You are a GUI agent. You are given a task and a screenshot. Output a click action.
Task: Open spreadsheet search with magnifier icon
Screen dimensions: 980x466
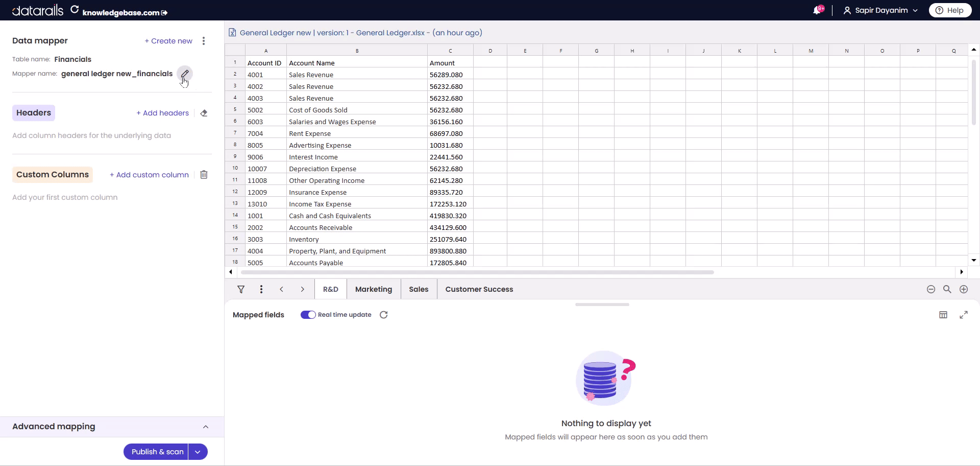coord(947,289)
